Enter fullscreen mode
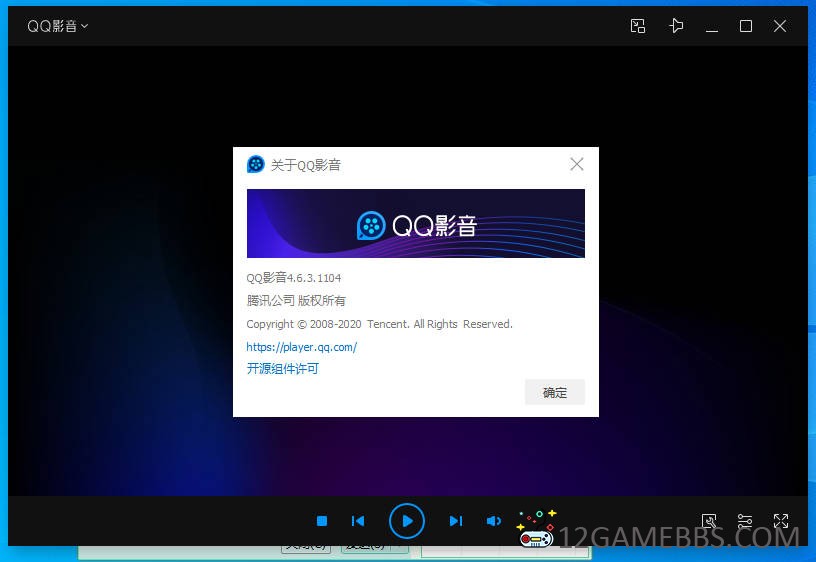 click(x=781, y=521)
